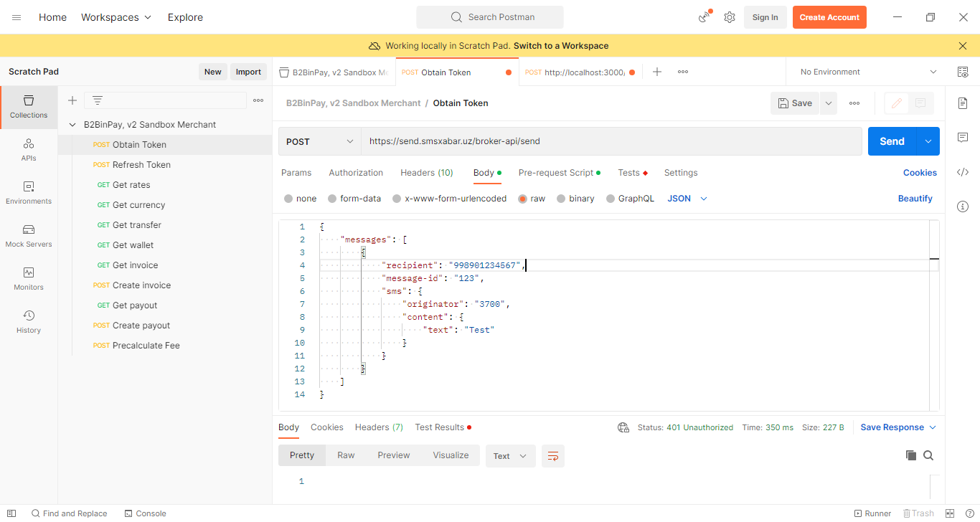980x522 pixels.
Task: Open the APIs sidebar panel
Action: (29, 150)
